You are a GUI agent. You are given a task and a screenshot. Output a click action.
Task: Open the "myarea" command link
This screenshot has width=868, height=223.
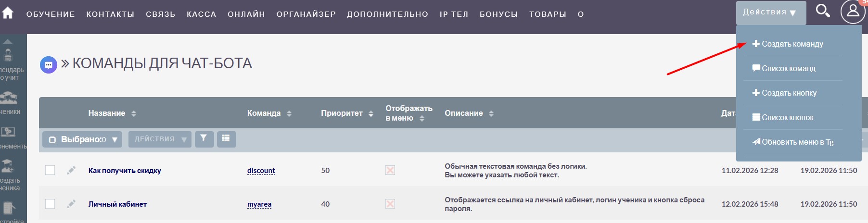click(259, 204)
